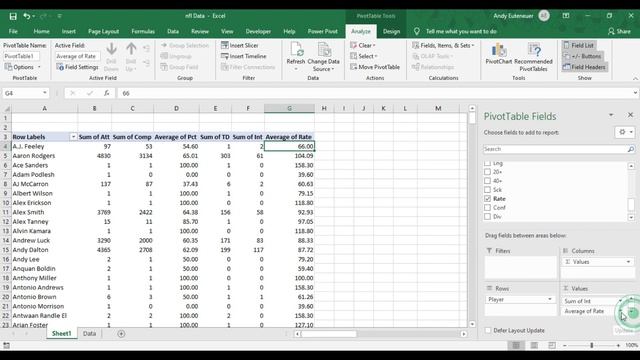The width and height of the screenshot is (640, 360).
Task: Click Sum of Int item in Values area
Action: click(590, 301)
